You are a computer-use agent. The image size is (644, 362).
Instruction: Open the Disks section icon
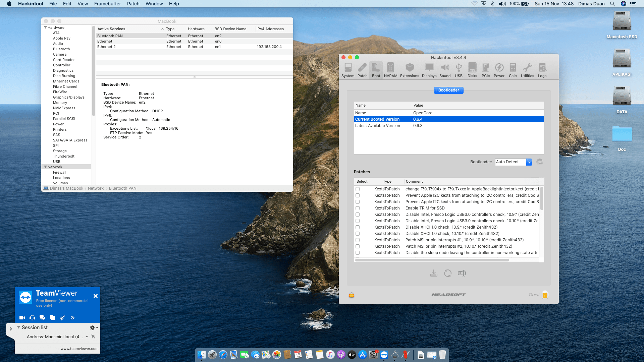click(x=472, y=70)
